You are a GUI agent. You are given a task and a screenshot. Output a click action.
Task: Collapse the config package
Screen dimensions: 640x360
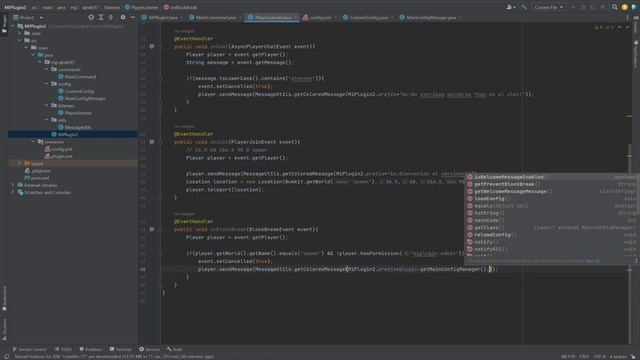pos(47,84)
